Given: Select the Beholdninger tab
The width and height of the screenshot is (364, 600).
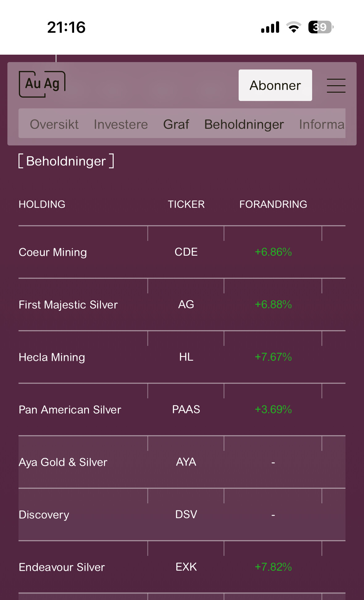Looking at the screenshot, I should point(244,124).
